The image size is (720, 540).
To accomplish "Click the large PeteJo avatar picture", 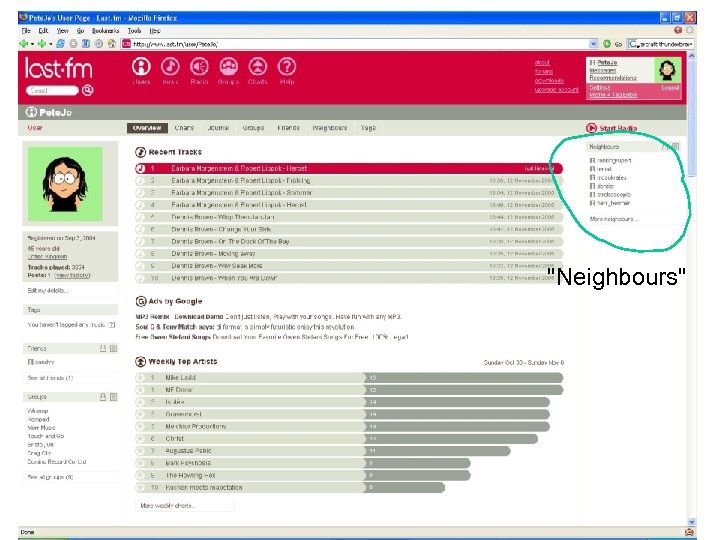I will [x=65, y=184].
